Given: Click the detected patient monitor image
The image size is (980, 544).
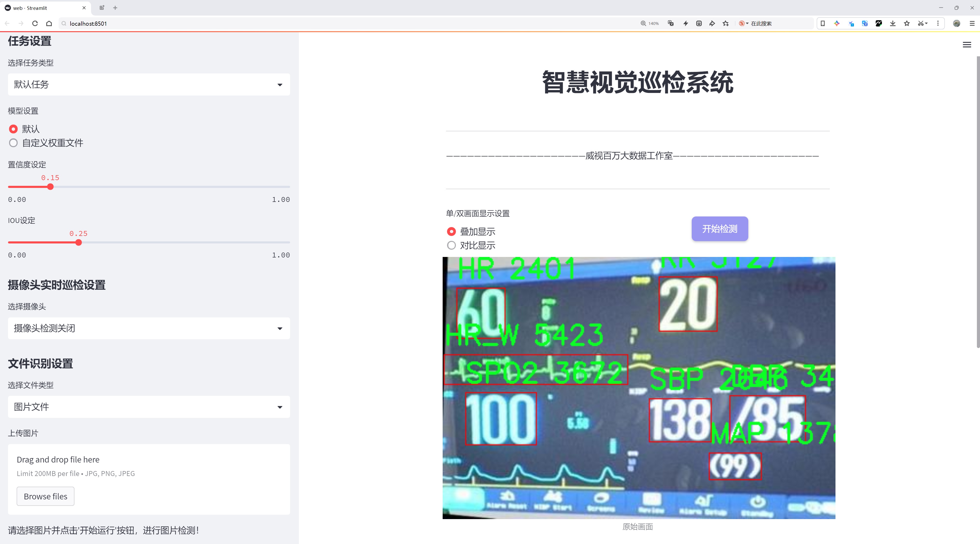Looking at the screenshot, I should click(x=639, y=388).
